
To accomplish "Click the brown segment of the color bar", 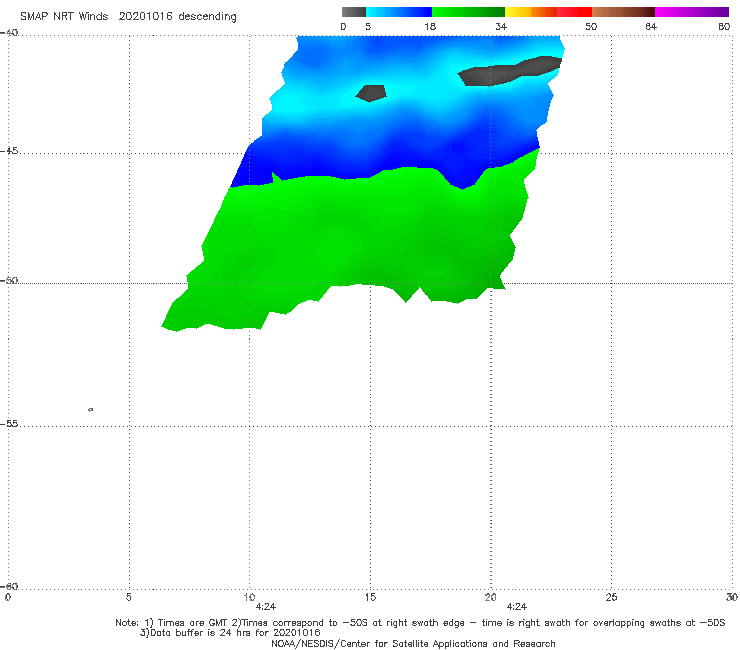I will (623, 12).
